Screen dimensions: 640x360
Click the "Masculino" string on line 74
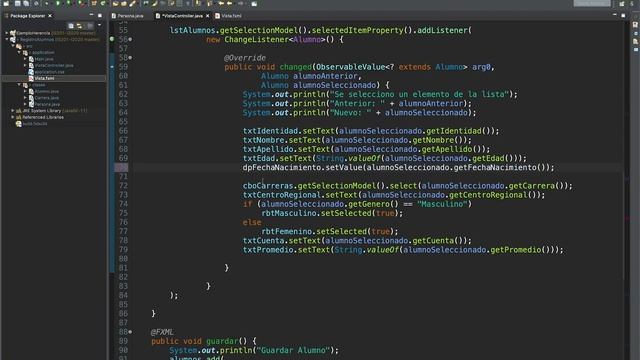pyautogui.click(x=442, y=204)
